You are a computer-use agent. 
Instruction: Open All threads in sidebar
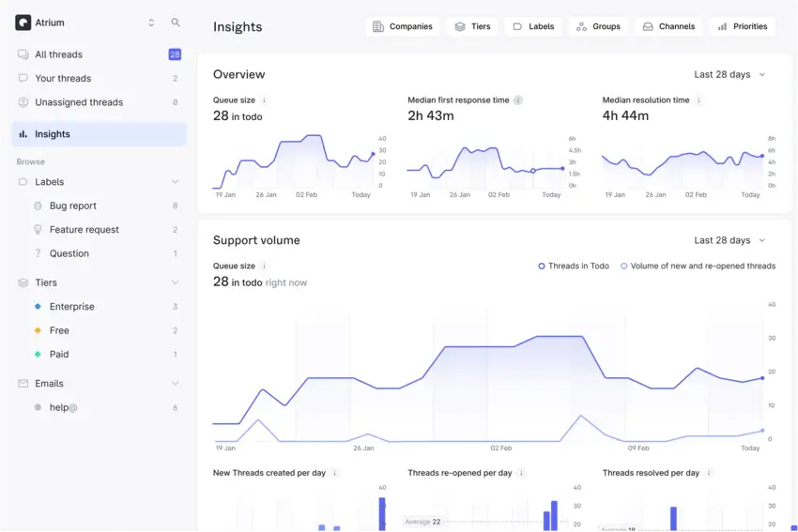pyautogui.click(x=58, y=54)
